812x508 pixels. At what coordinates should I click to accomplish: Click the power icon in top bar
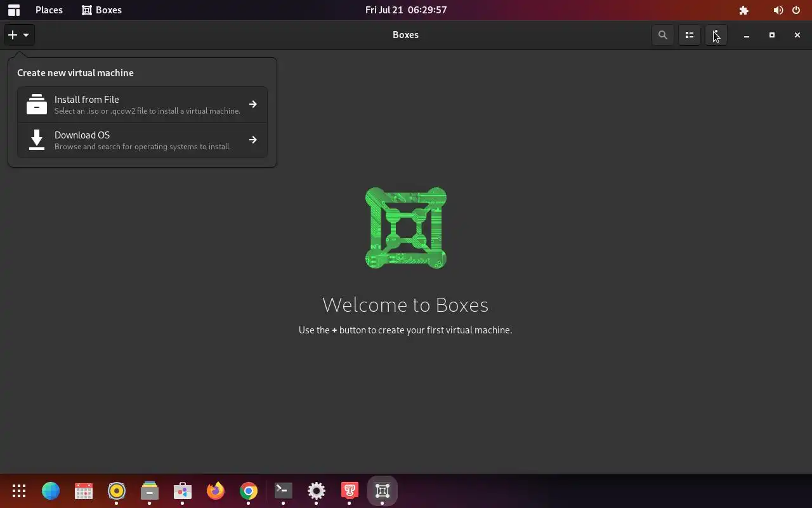[x=796, y=10]
